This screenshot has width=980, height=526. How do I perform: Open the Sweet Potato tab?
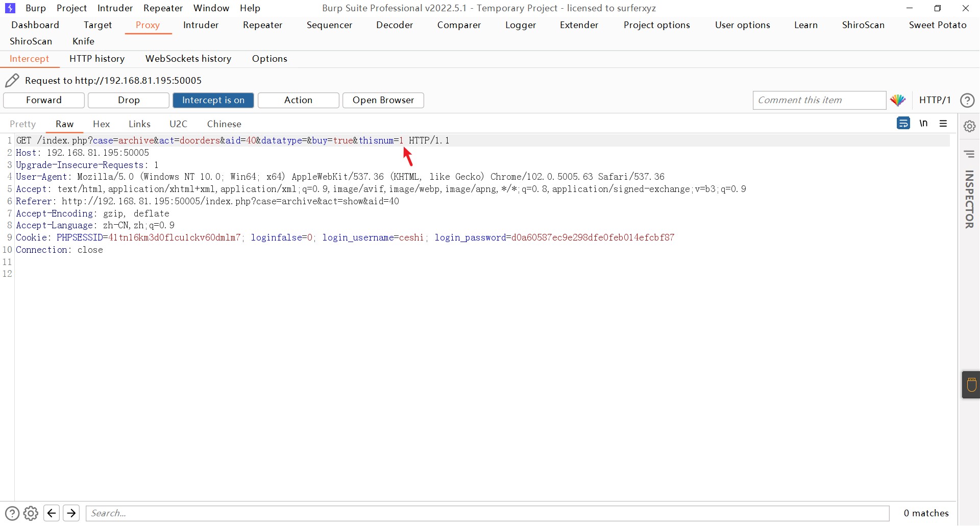point(938,25)
